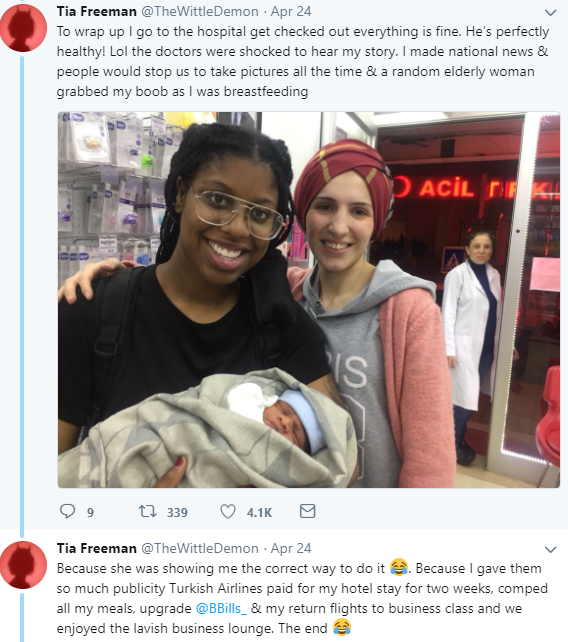
Task: Expand the second tweet's chevron menu
Action: point(551,549)
